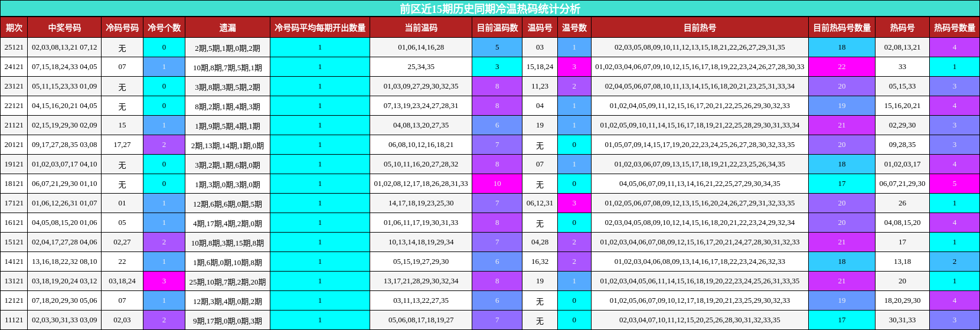The width and height of the screenshot is (980, 330).
Task: Click hot code cell 06,07,21,29,30
Action: point(902,184)
